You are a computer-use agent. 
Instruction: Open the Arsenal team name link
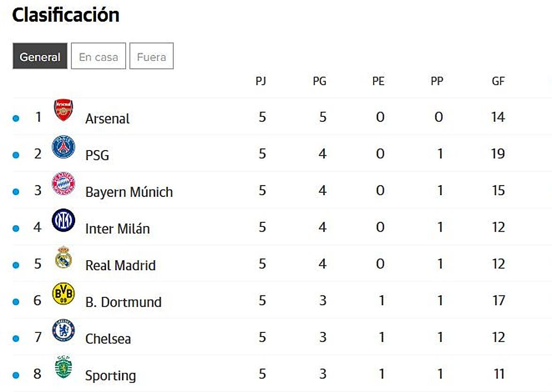click(107, 119)
